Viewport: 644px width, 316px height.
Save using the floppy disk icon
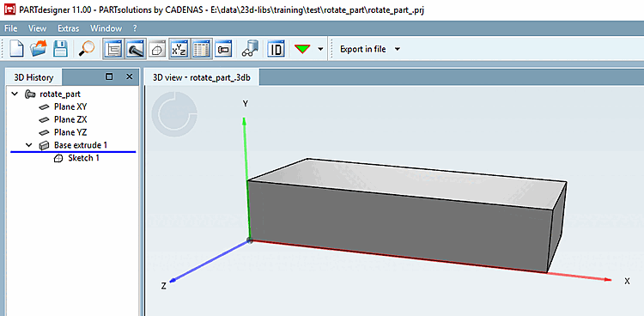(x=61, y=49)
